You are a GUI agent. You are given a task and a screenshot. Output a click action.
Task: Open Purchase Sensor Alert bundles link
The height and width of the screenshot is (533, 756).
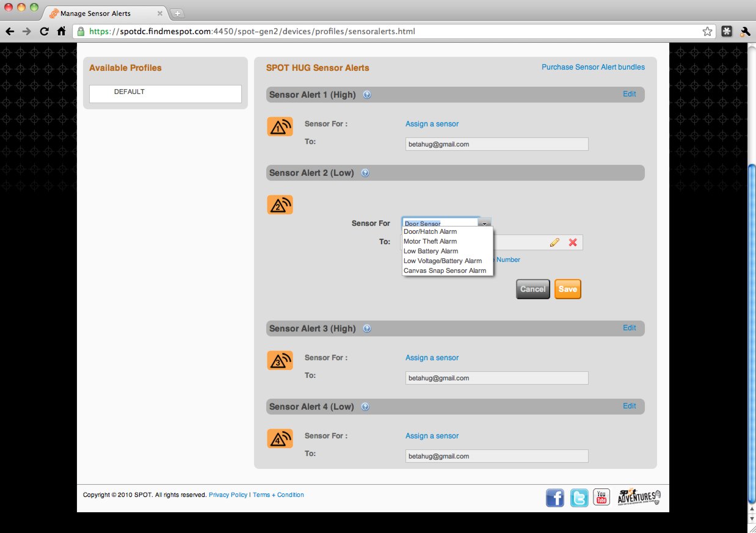click(593, 67)
